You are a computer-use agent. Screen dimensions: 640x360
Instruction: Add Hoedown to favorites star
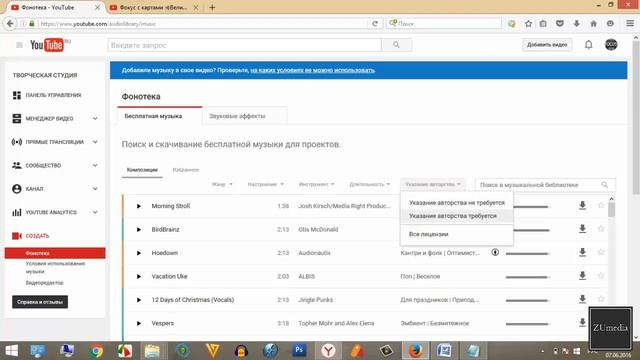pos(600,252)
